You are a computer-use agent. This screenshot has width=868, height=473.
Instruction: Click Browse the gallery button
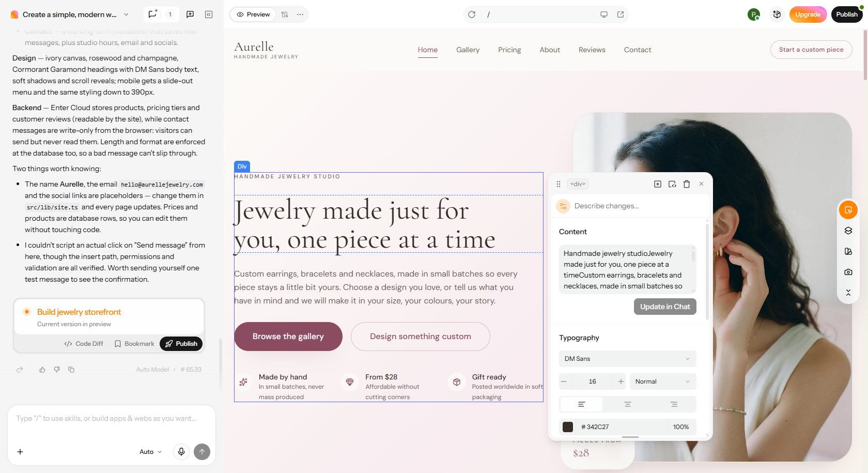point(288,337)
